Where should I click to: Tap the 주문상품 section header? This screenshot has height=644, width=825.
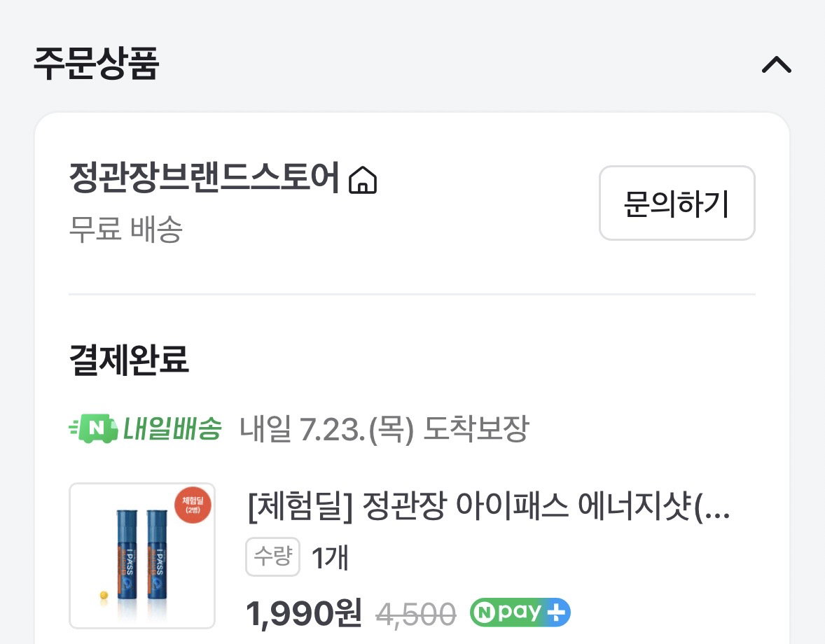(x=96, y=64)
